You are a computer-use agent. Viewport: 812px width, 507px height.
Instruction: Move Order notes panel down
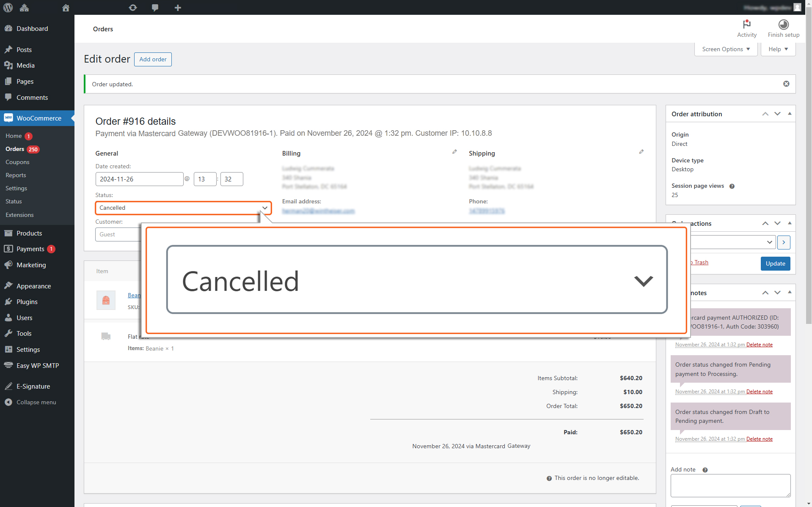[x=777, y=293]
